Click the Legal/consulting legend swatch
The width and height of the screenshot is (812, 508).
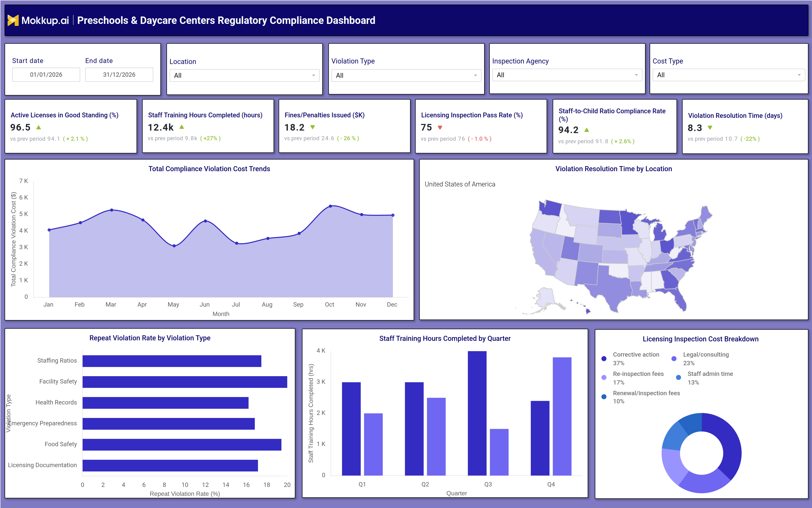pos(674,358)
